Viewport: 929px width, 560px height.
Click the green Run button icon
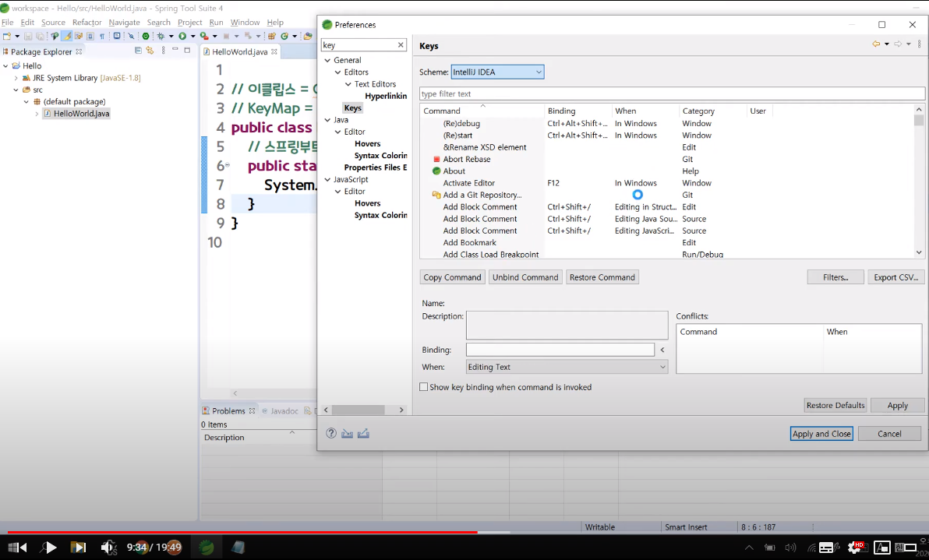pos(182,36)
